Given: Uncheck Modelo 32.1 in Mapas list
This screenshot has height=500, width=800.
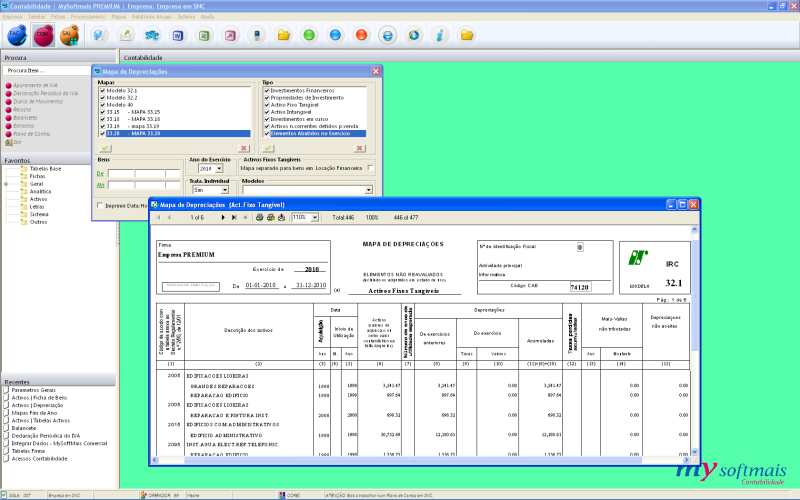Looking at the screenshot, I should pyautogui.click(x=102, y=90).
